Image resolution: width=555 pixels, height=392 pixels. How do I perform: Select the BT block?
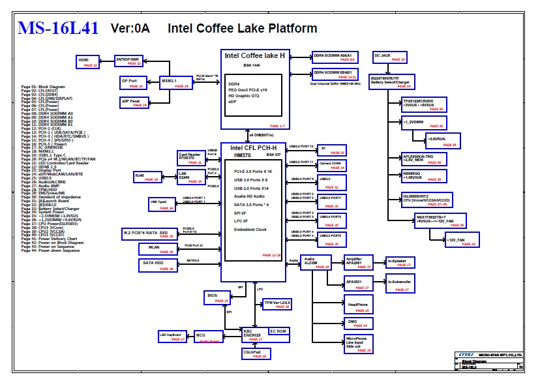[x=332, y=150]
